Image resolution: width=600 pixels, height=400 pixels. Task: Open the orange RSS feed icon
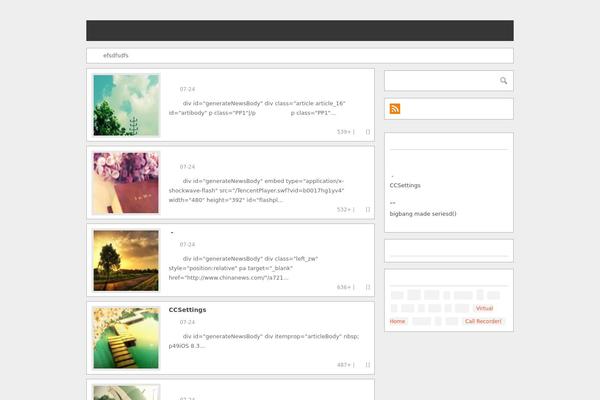395,109
